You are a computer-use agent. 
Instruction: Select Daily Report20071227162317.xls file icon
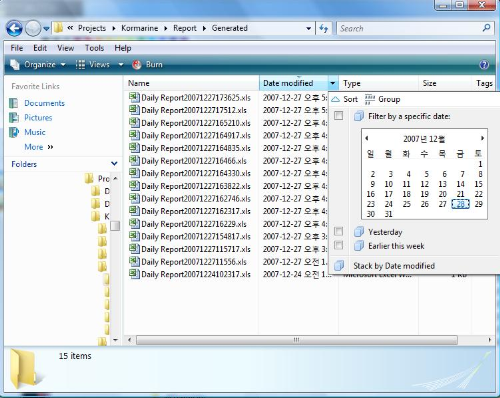click(x=134, y=211)
